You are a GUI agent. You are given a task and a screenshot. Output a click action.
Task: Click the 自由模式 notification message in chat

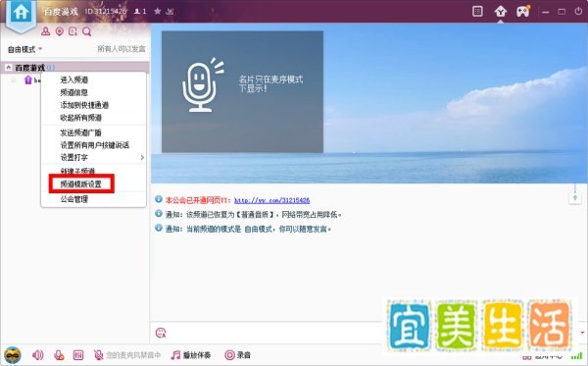(248, 229)
